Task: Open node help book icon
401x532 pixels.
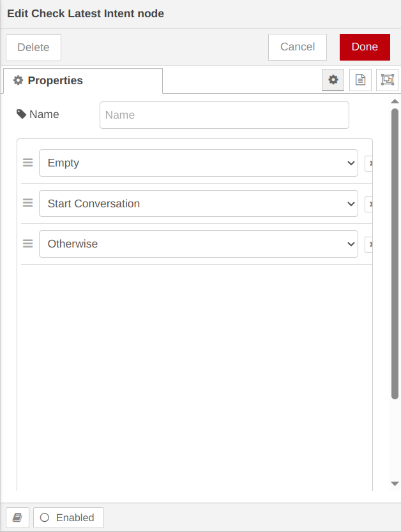Action: [x=17, y=517]
